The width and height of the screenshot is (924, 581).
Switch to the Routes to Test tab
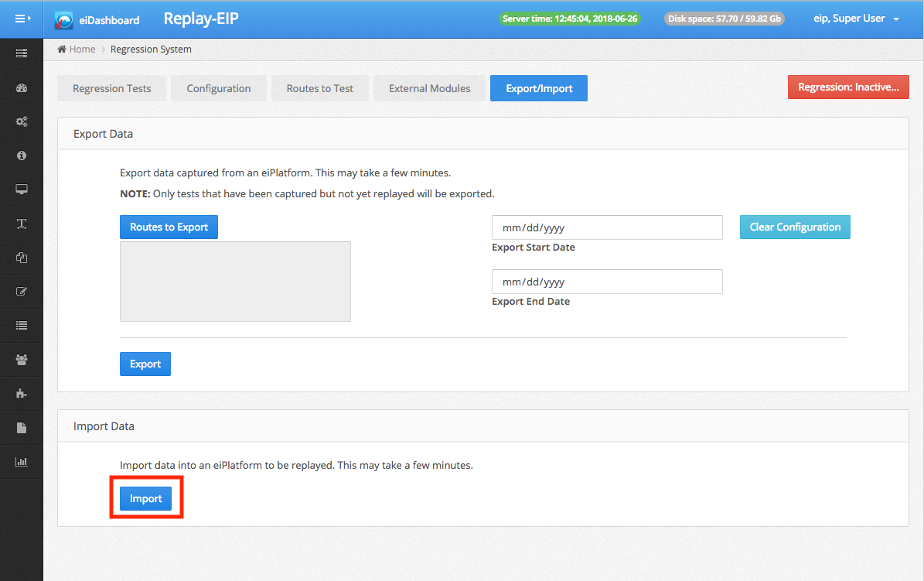pos(320,88)
